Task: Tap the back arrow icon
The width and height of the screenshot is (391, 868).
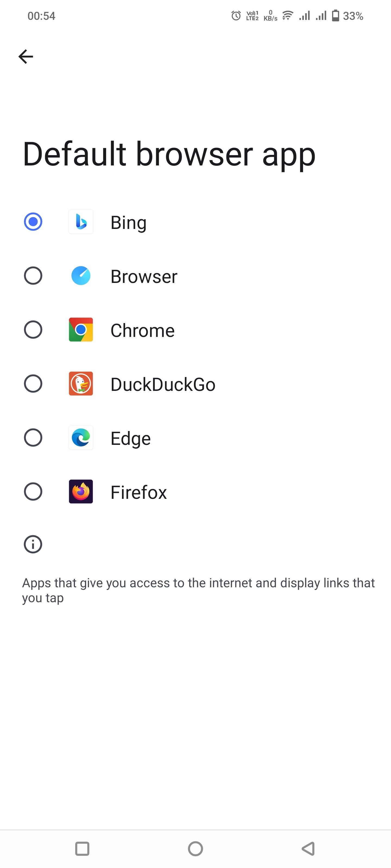Action: click(x=26, y=56)
